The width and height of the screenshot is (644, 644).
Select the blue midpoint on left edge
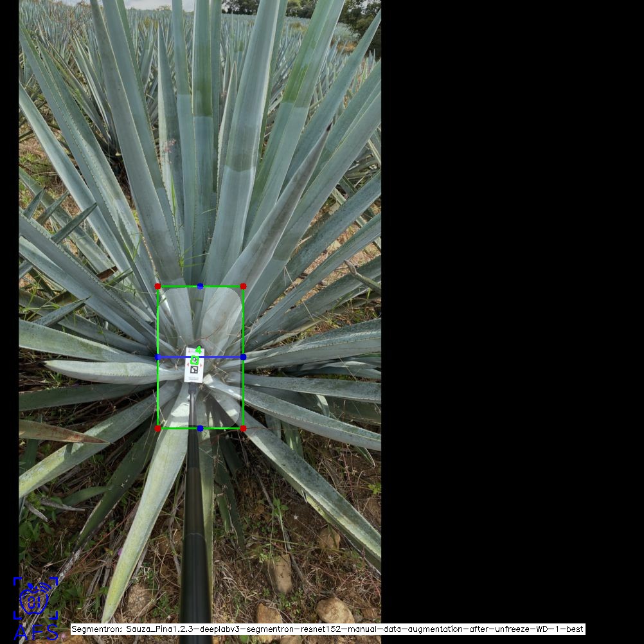pyautogui.click(x=157, y=357)
